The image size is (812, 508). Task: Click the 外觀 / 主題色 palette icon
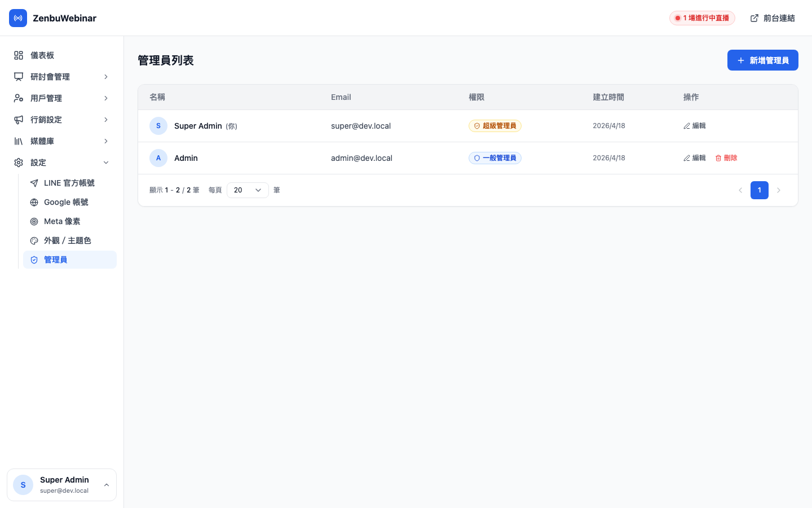(34, 241)
